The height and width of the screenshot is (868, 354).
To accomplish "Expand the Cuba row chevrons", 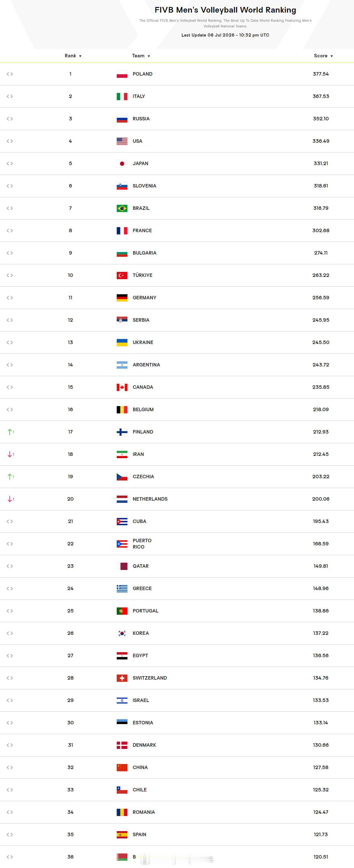I will [x=10, y=521].
